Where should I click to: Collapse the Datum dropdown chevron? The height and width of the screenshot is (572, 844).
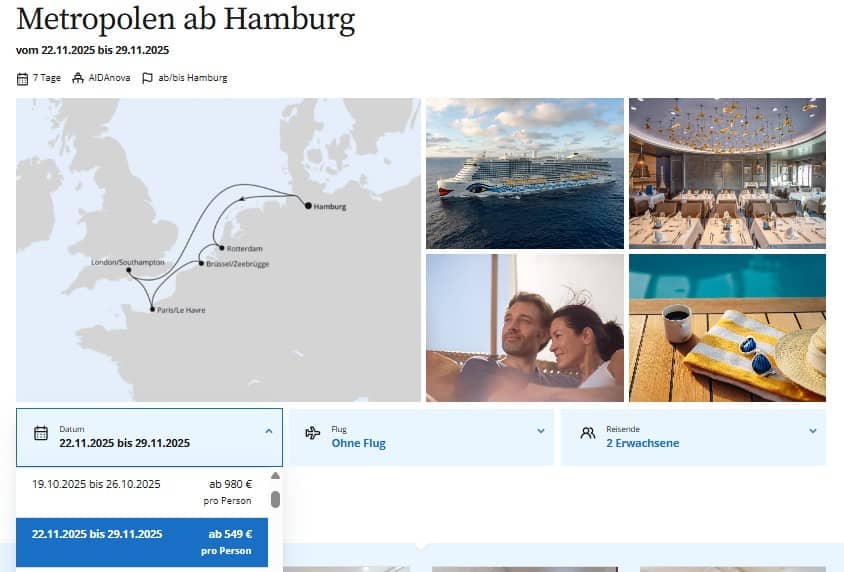(x=268, y=431)
